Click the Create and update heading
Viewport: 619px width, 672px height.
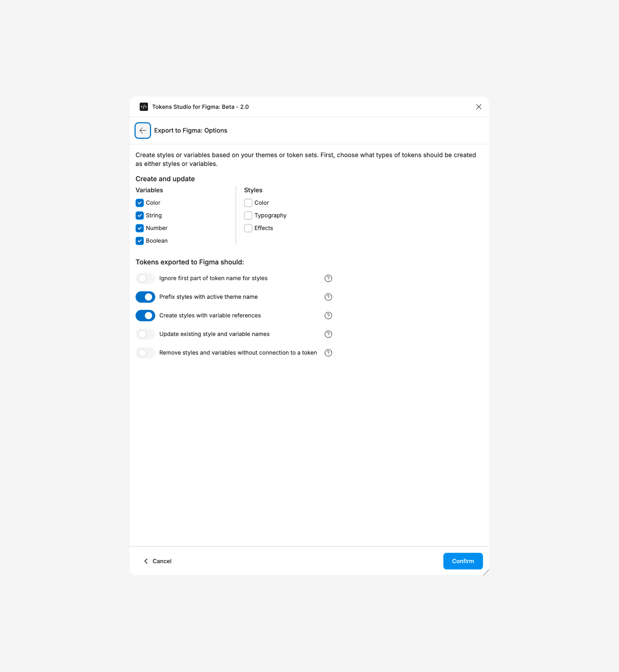click(165, 179)
